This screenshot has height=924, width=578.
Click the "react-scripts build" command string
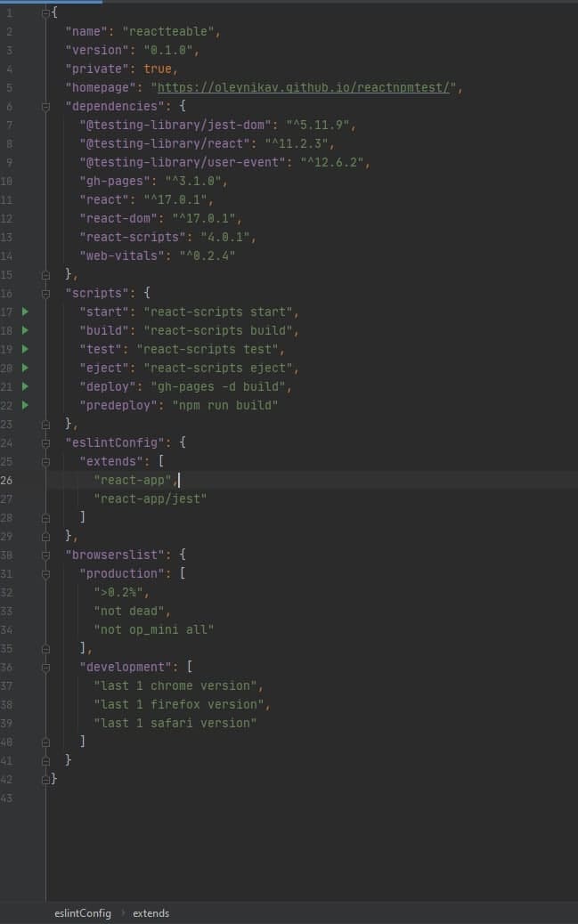(x=218, y=330)
